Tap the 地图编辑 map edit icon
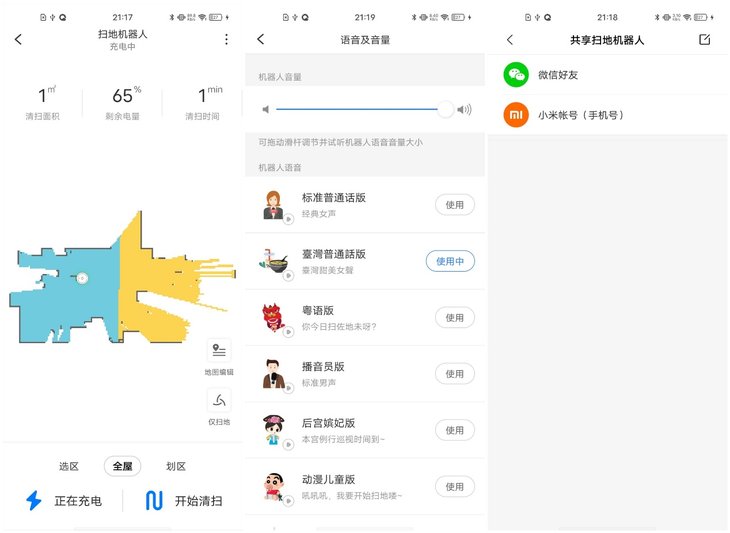Viewport: 730px width, 533px height. 219,351
